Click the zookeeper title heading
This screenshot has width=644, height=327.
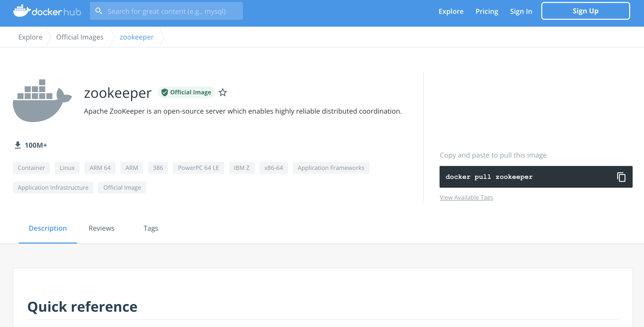[x=118, y=93]
